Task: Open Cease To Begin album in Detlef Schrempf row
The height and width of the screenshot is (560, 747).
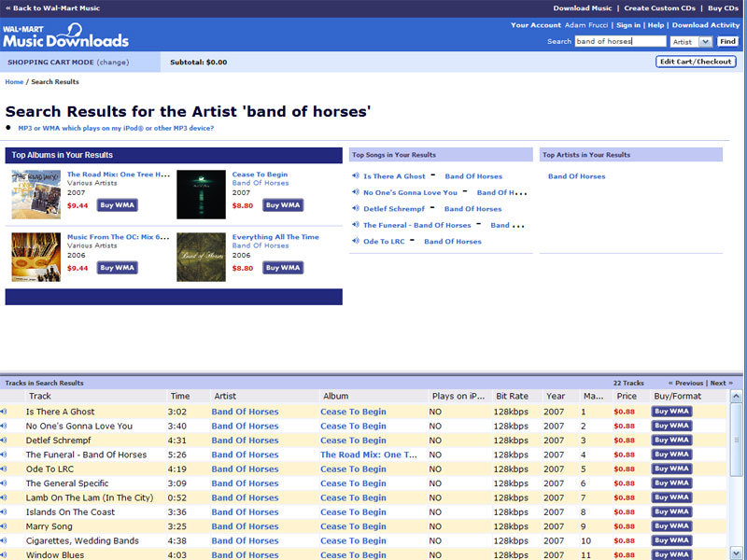Action: pos(353,441)
